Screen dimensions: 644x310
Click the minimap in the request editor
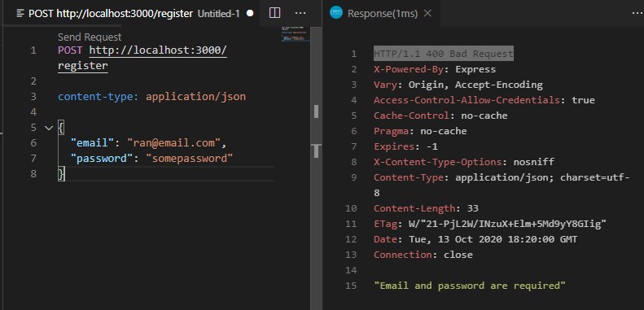tap(296, 34)
